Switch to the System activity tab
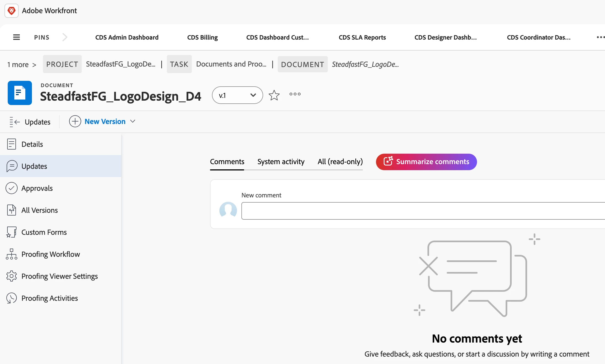 coord(281,162)
